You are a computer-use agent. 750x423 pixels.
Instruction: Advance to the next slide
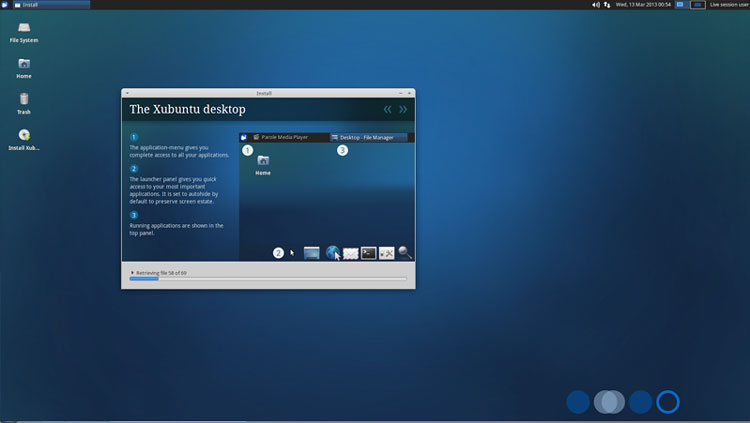pyautogui.click(x=403, y=110)
